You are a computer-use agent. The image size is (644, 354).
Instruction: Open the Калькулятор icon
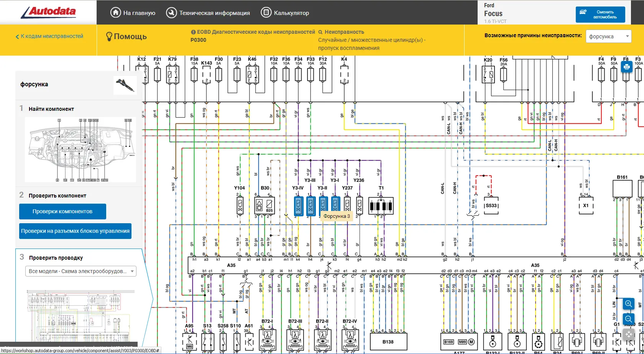pos(266,13)
